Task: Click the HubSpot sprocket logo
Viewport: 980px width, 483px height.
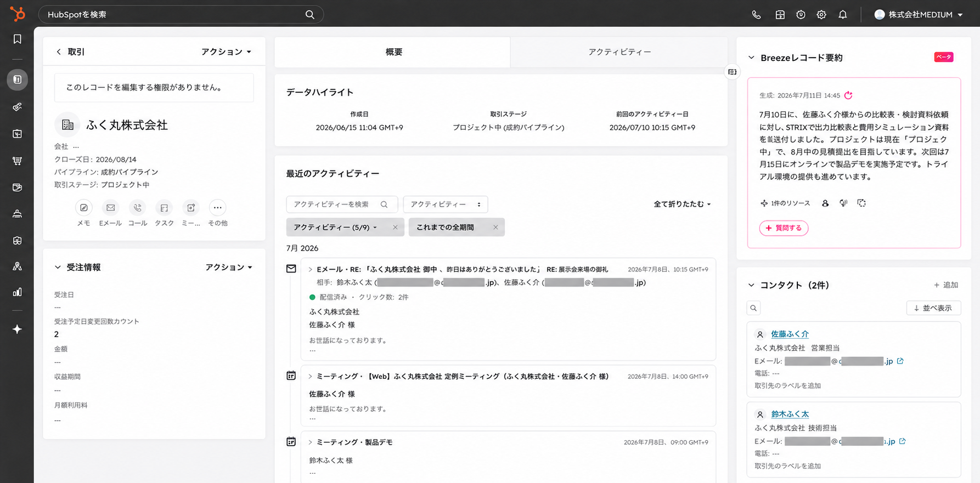Action: 18,14
